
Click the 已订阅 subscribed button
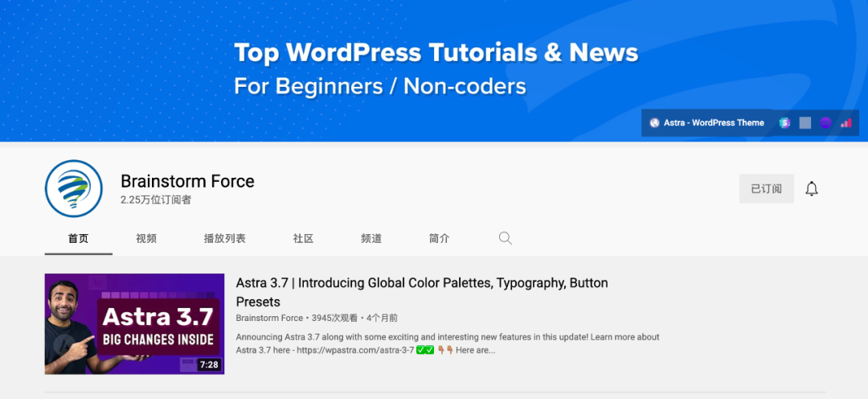[766, 188]
